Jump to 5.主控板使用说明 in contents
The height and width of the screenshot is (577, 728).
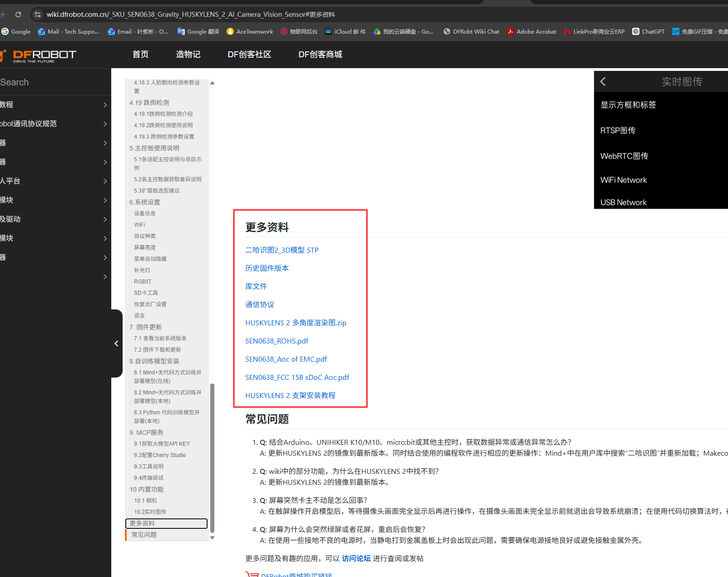click(x=154, y=148)
